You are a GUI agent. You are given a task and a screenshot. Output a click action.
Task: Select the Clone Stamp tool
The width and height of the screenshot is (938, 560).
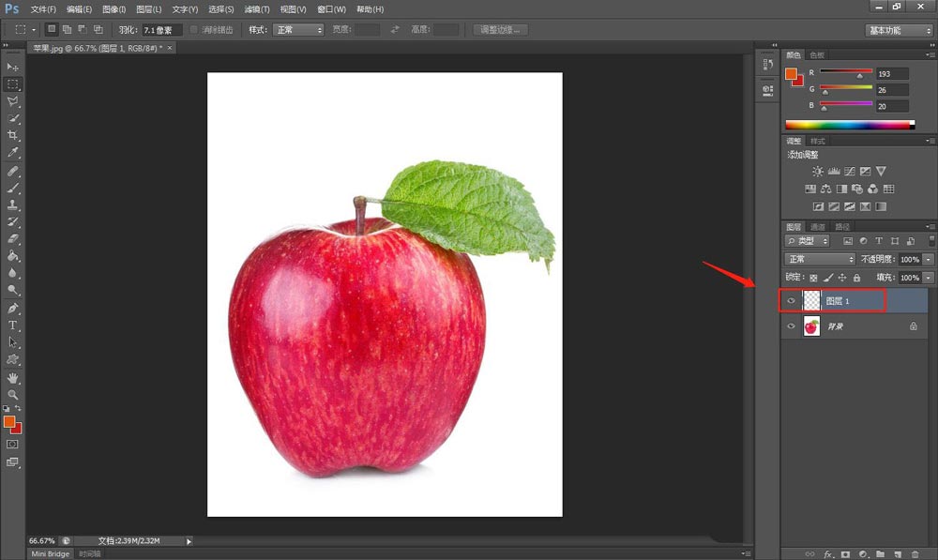12,204
